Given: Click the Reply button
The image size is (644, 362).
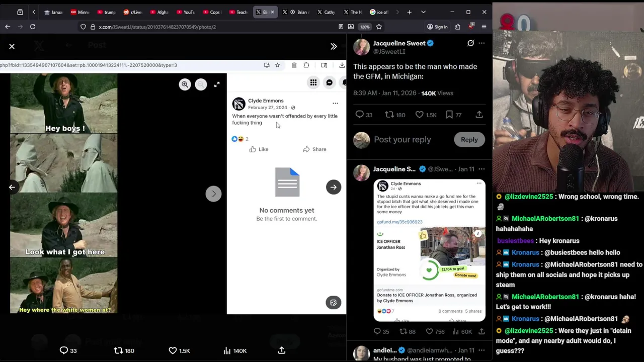Looking at the screenshot, I should click(469, 140).
